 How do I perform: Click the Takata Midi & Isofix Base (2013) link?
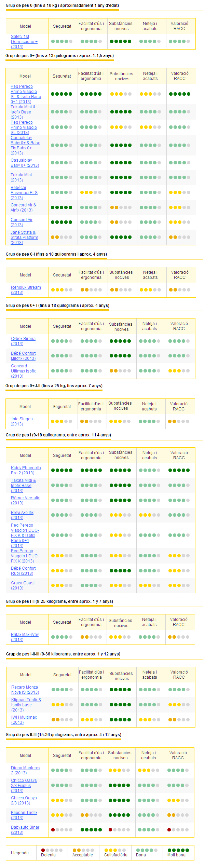(x=23, y=486)
